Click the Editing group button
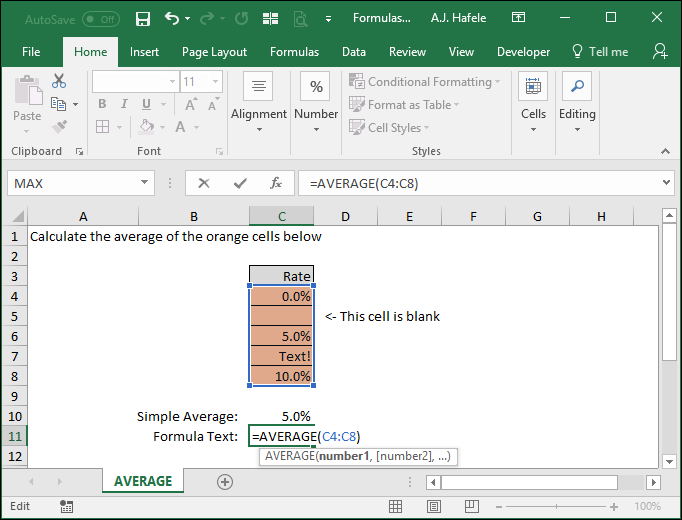Image resolution: width=682 pixels, height=520 pixels. [577, 103]
